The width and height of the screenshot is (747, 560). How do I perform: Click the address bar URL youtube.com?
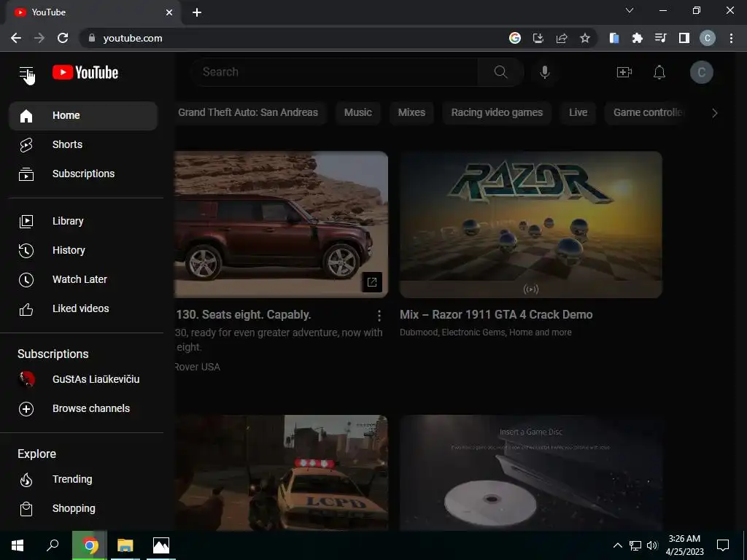(133, 38)
